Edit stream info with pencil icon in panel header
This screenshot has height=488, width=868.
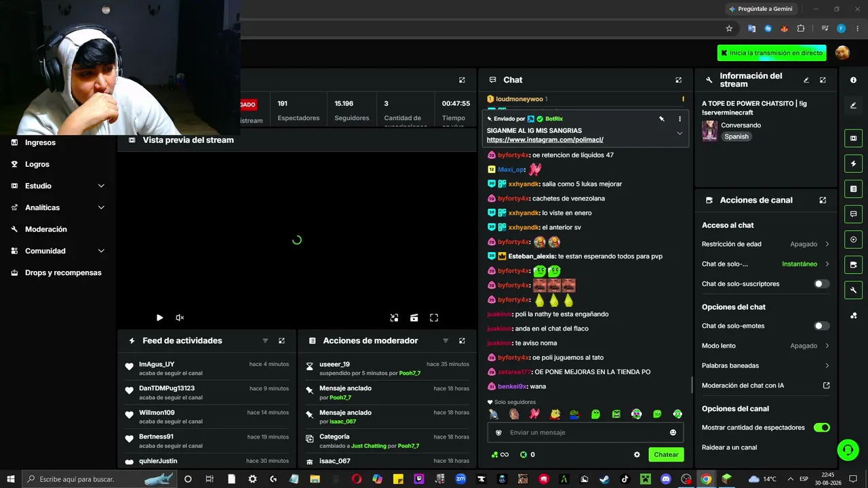click(x=806, y=80)
